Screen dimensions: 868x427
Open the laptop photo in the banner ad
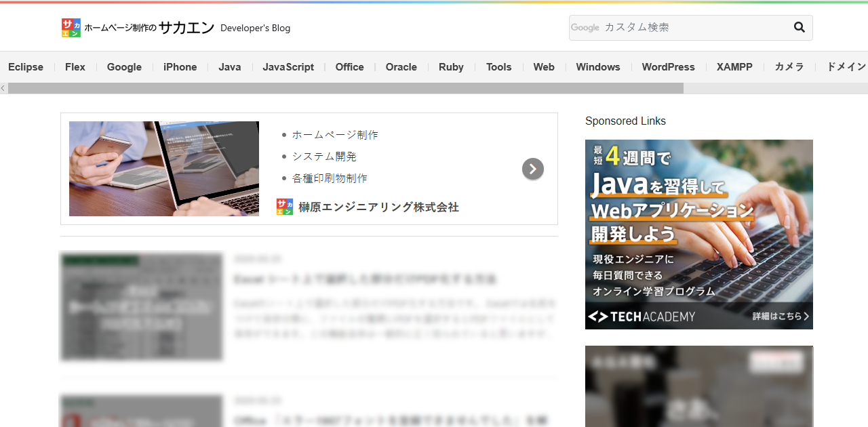164,169
